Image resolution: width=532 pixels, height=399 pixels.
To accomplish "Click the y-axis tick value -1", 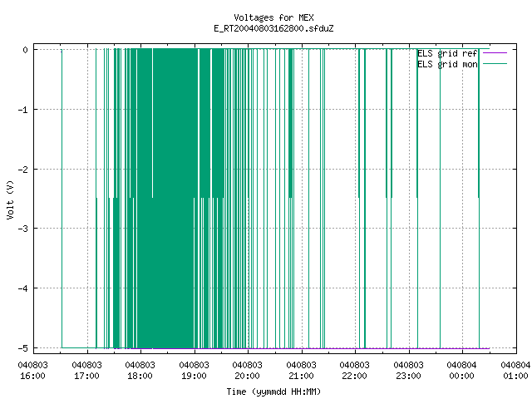I will 23,110.
